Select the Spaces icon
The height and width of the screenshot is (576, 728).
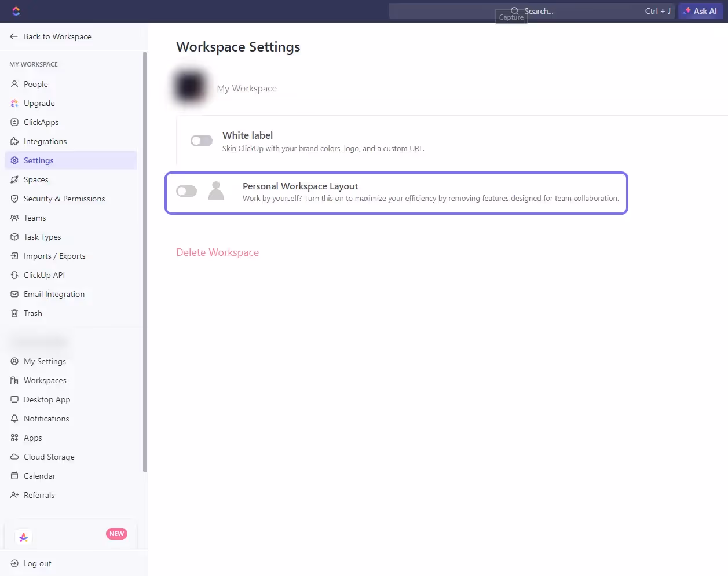click(x=13, y=179)
